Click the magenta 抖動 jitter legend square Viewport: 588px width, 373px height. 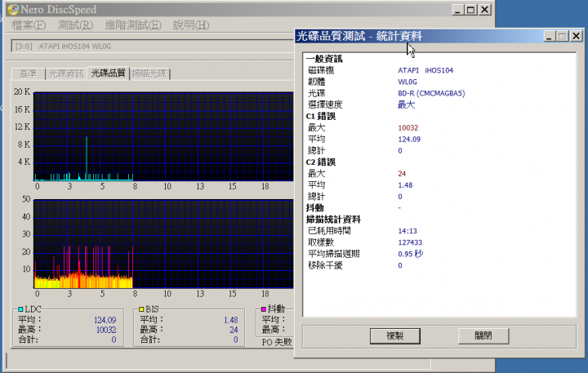click(263, 309)
